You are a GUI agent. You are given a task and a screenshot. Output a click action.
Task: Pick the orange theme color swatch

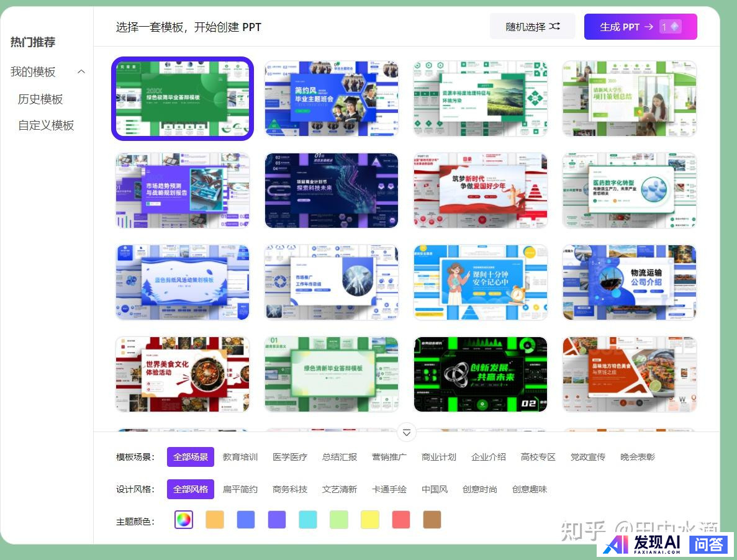[x=215, y=520]
